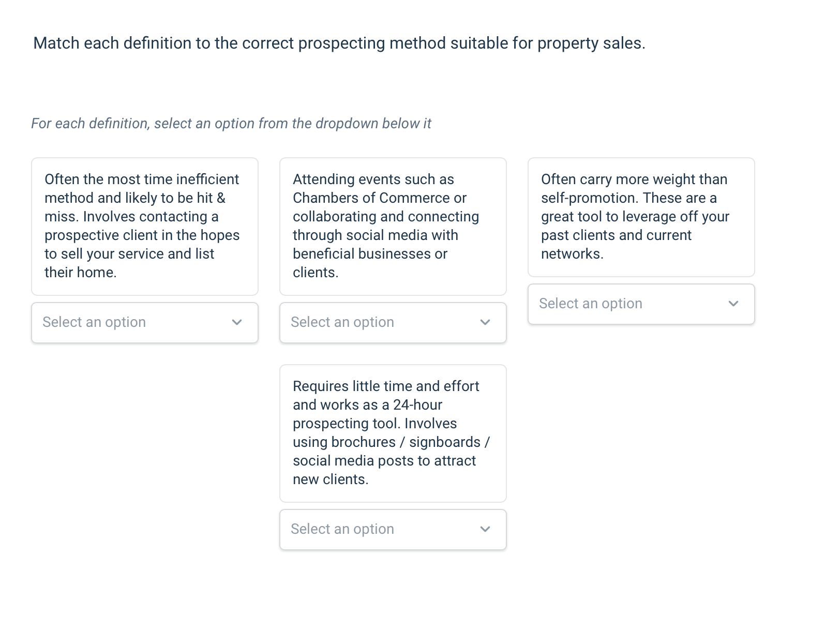Screen dimensions: 840x630
Task: Open the dropdown below the Chambers of Commerce definition
Action: 393,322
